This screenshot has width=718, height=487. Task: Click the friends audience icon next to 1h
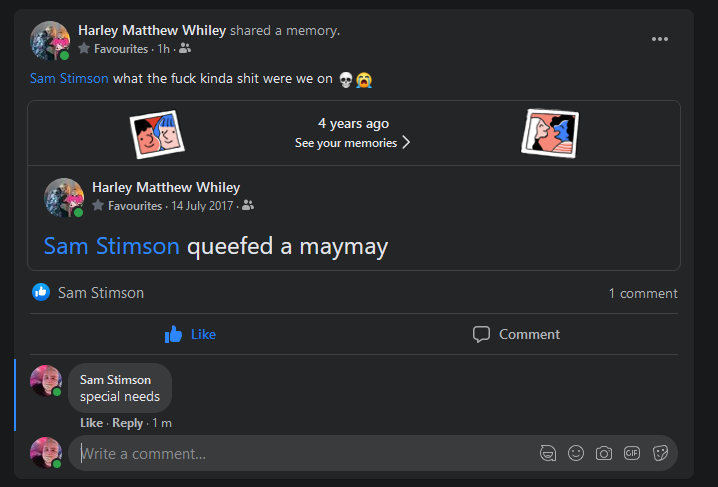click(x=185, y=48)
